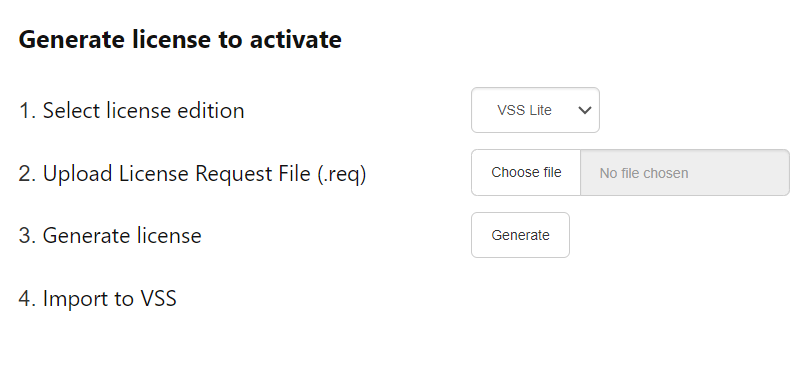Click the number 2. before Upload License
The image size is (802, 382).
[28, 174]
